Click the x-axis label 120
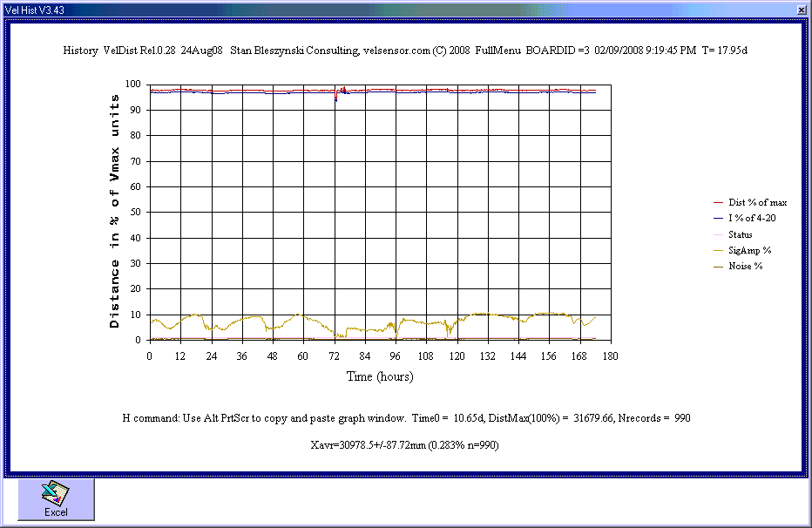Viewport: 812px width, 528px height. 457,356
